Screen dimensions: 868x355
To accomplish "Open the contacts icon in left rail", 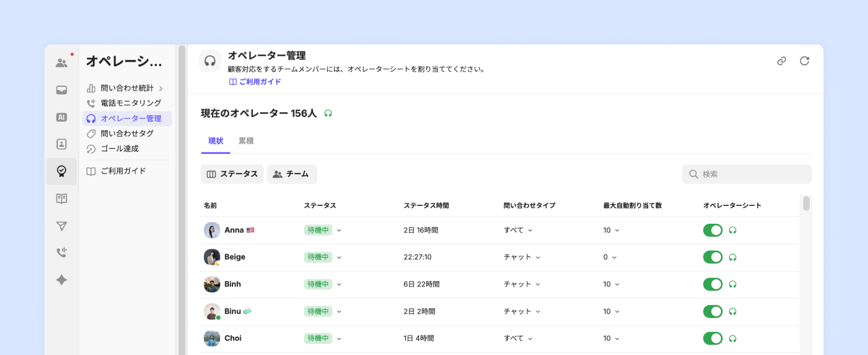I will click(x=62, y=144).
